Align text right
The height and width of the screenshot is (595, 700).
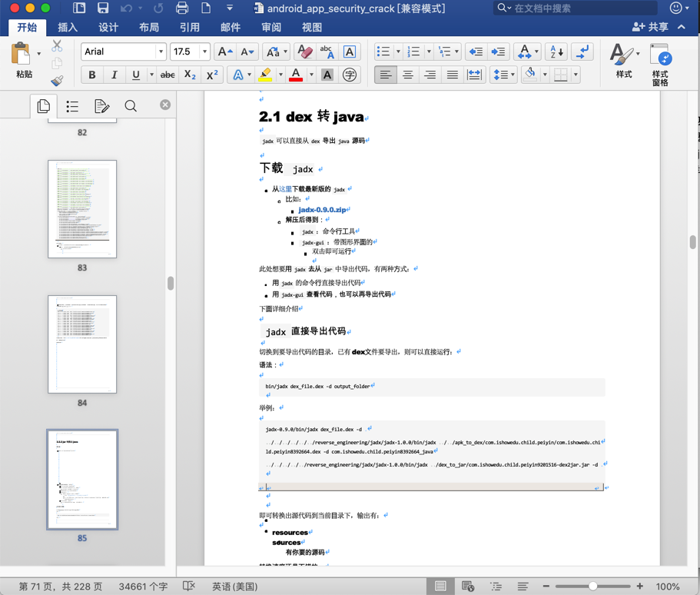[430, 75]
